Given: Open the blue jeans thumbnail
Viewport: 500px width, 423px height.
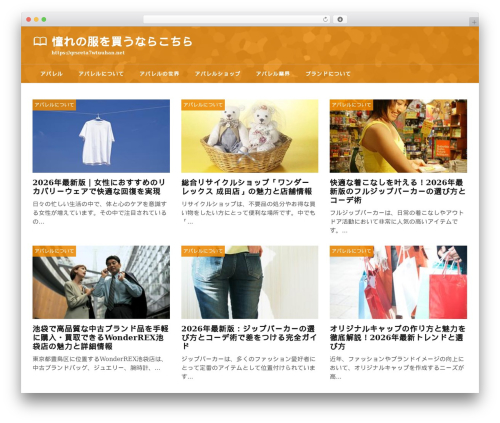Looking at the screenshot, I should [x=250, y=282].
